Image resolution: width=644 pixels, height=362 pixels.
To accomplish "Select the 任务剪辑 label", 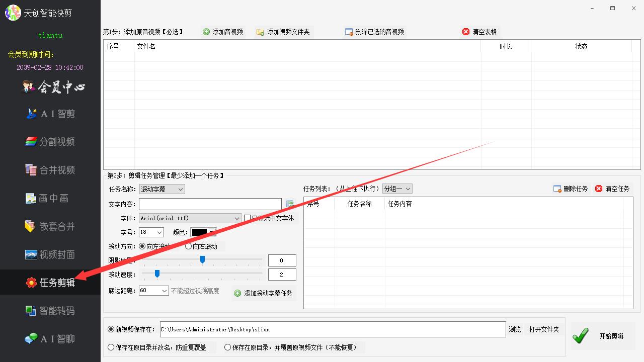I will 57,283.
